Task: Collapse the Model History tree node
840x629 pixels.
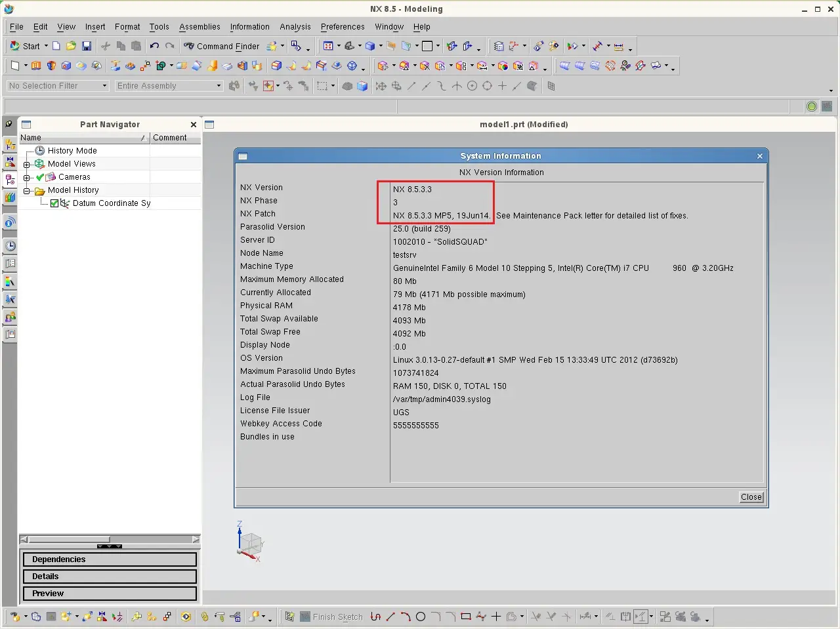Action: (x=27, y=190)
